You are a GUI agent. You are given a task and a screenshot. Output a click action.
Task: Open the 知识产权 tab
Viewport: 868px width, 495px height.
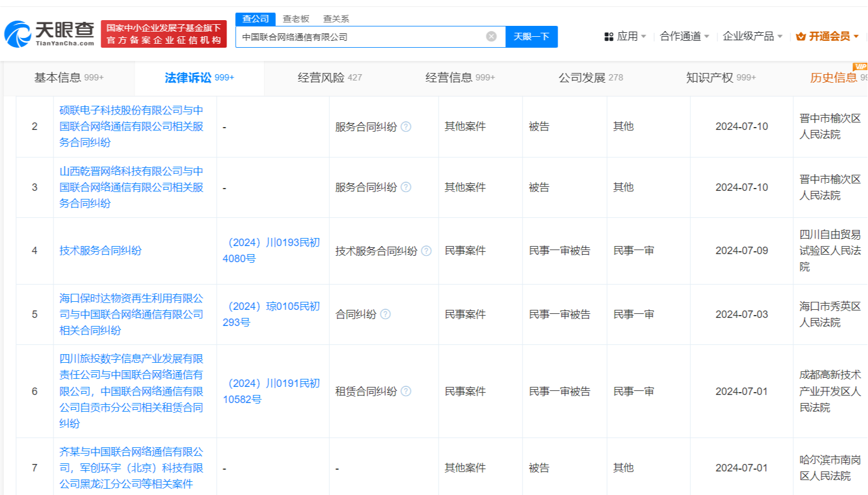click(x=721, y=78)
